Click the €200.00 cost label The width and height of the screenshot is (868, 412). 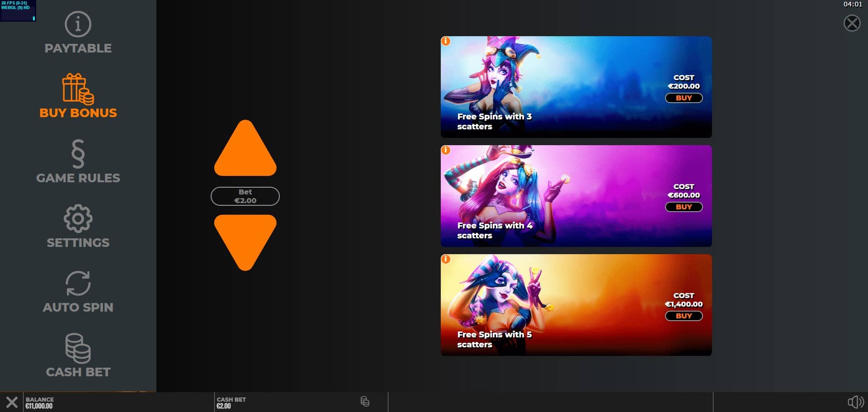[684, 86]
